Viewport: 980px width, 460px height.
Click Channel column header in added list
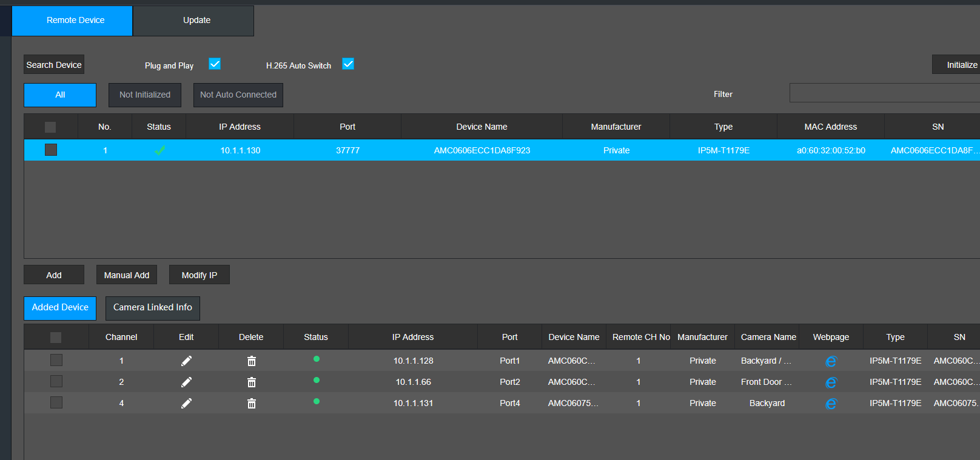tap(121, 337)
